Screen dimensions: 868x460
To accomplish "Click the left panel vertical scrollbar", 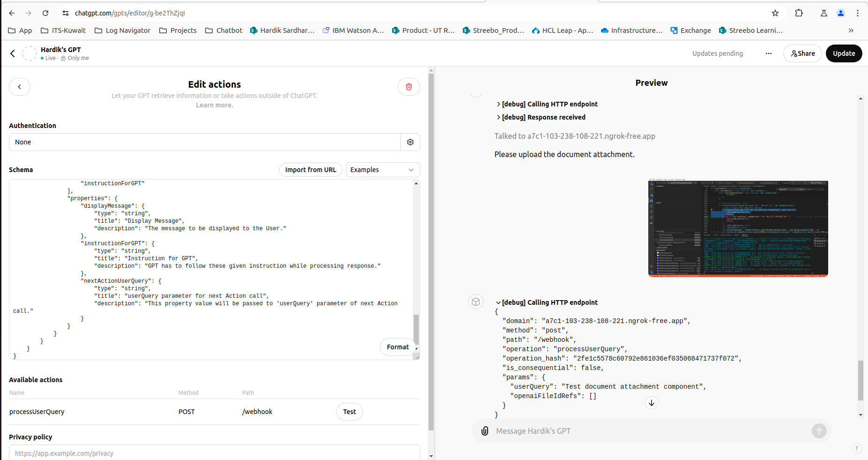I will tap(431, 252).
